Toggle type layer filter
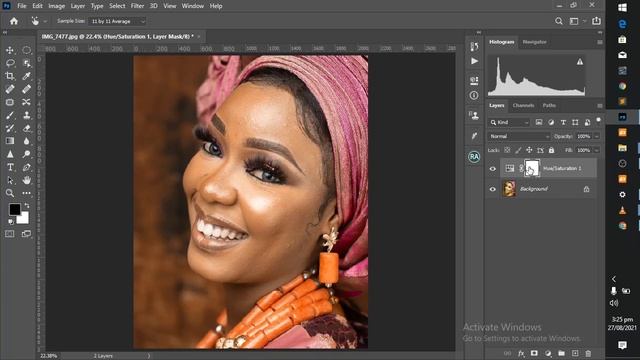640x360 pixels. point(563,122)
